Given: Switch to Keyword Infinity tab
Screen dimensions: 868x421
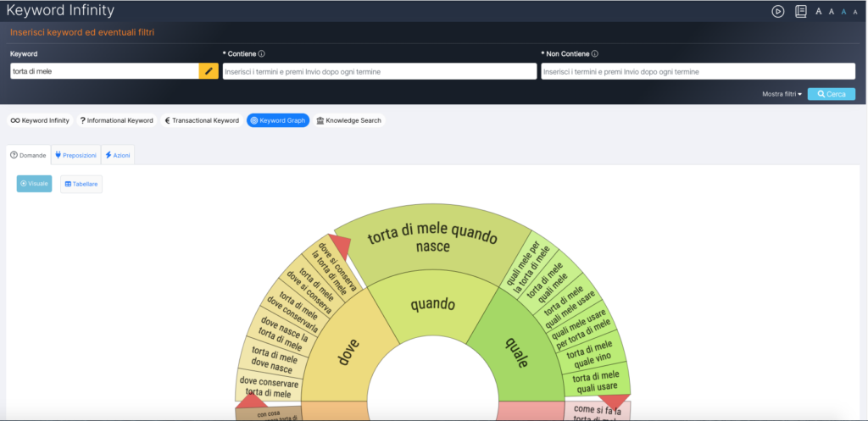Looking at the screenshot, I should click(40, 120).
